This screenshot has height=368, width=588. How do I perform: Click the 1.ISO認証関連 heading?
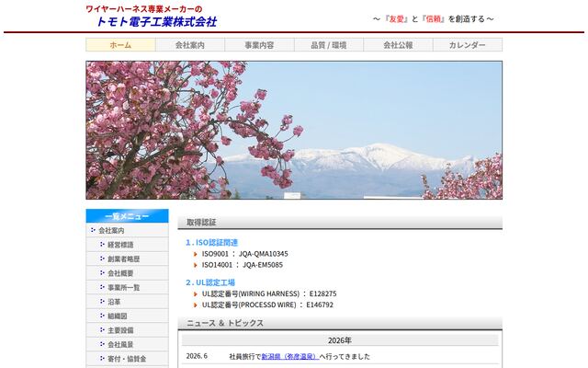pyautogui.click(x=212, y=243)
